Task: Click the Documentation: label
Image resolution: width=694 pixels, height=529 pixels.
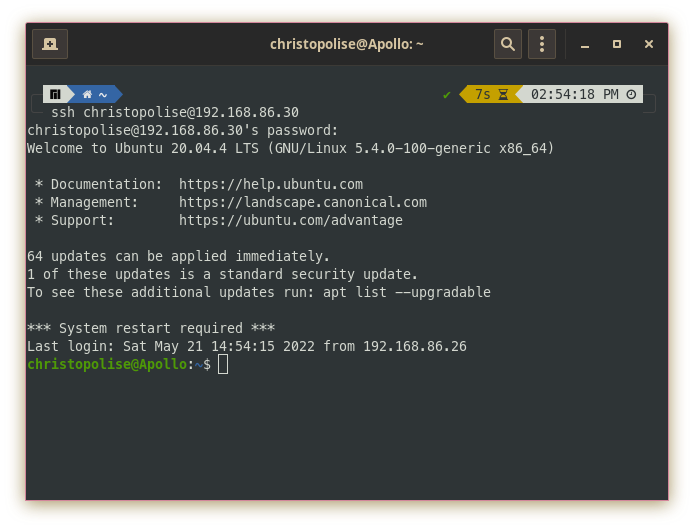Action: (x=106, y=184)
